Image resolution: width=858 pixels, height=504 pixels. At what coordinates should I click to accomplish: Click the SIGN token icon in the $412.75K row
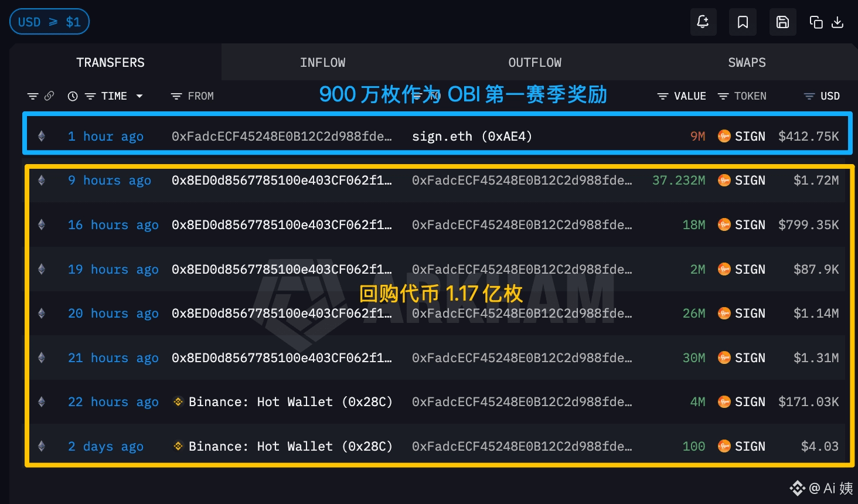(x=724, y=136)
